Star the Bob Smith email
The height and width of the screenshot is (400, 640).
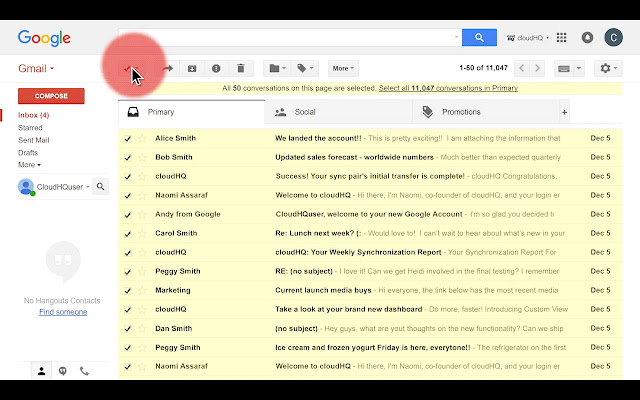coord(142,158)
